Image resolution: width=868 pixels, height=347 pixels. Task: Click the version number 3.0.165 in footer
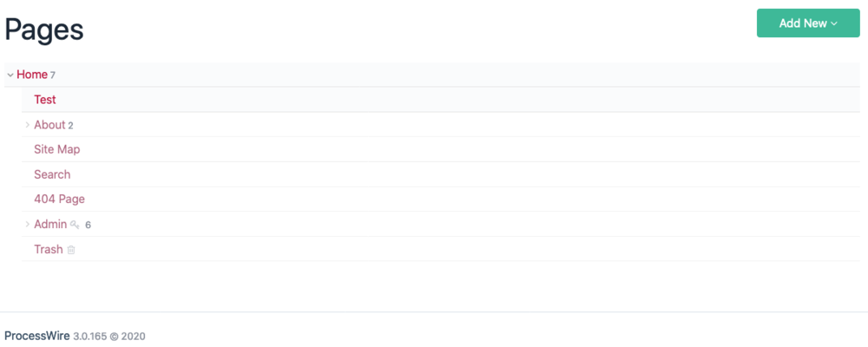(89, 336)
